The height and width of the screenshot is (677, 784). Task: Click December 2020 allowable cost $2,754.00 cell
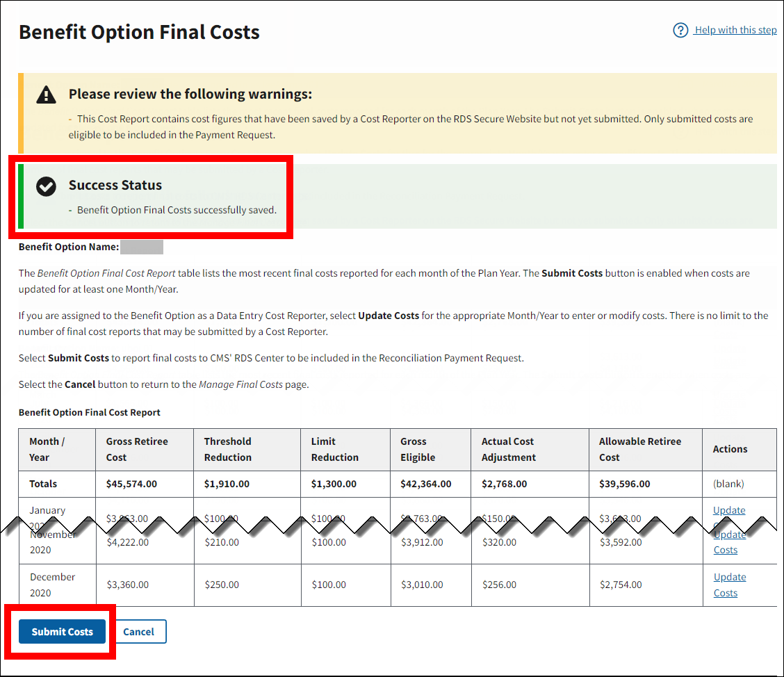621,585
